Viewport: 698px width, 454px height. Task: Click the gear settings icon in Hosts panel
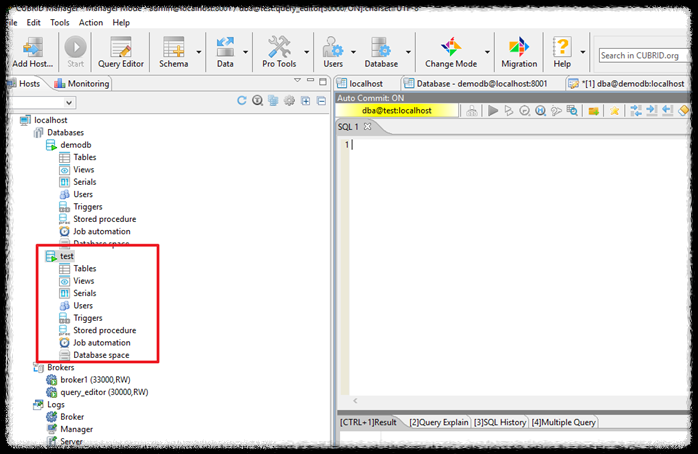click(x=289, y=101)
